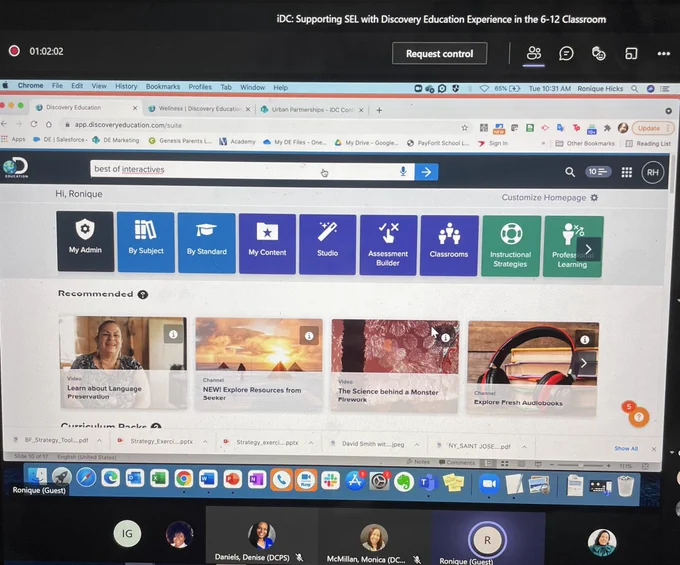Click the microphone voice search icon

click(403, 171)
